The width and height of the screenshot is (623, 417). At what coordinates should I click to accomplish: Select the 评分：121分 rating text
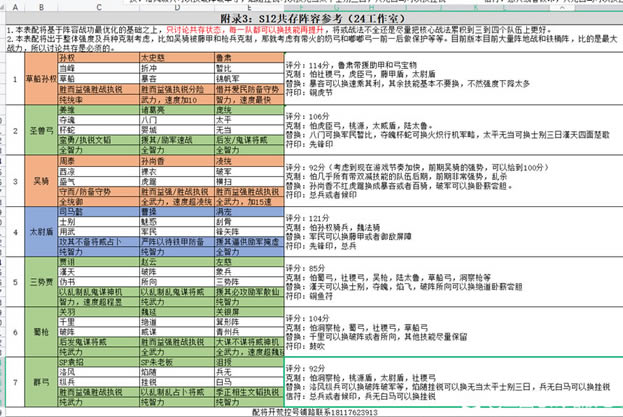(x=310, y=217)
